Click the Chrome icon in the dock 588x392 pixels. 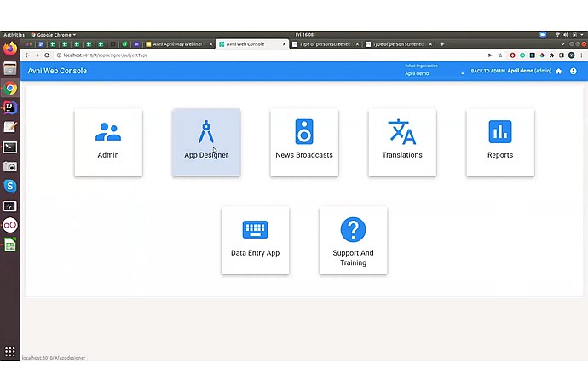[10, 89]
